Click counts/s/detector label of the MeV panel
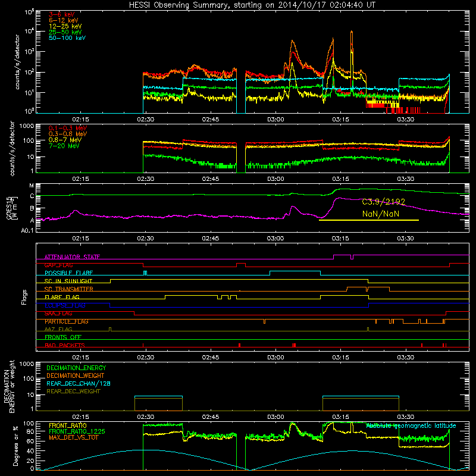This screenshot has height=476, width=476. 12,148
